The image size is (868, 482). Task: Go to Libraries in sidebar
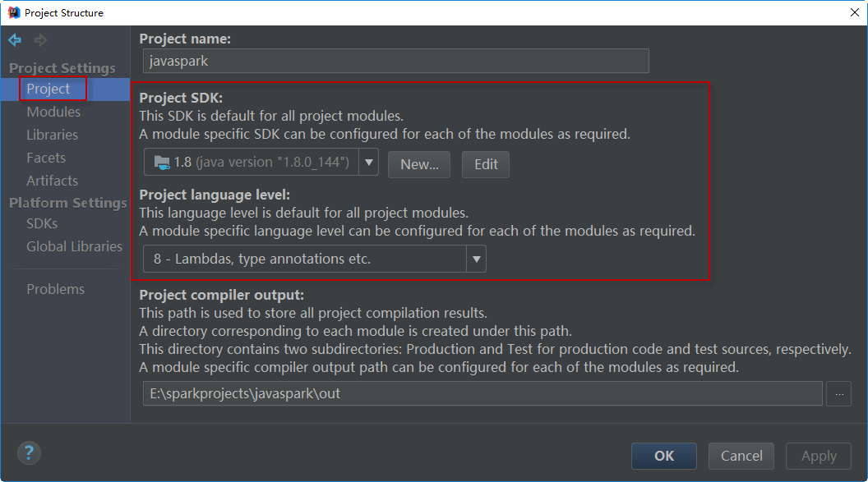pos(52,135)
